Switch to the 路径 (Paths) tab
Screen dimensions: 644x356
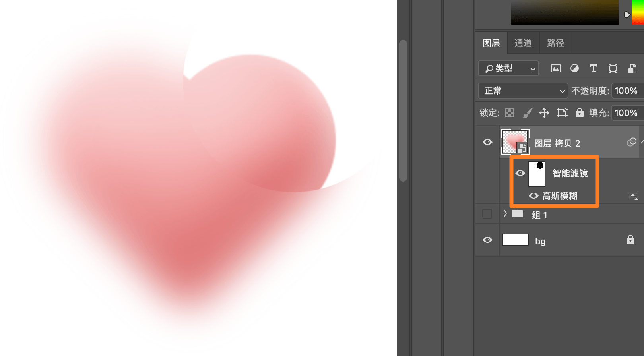[x=555, y=43]
